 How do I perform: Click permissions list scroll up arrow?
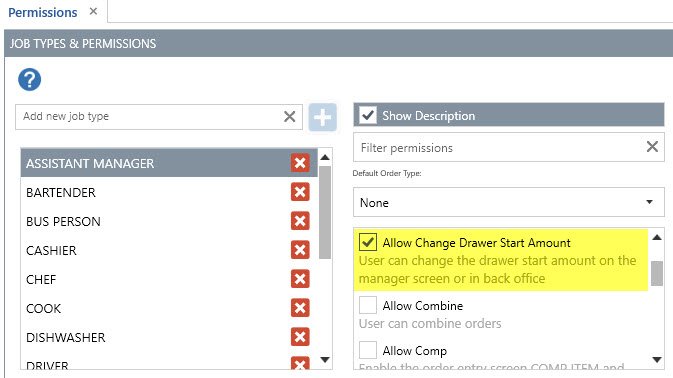tap(657, 237)
